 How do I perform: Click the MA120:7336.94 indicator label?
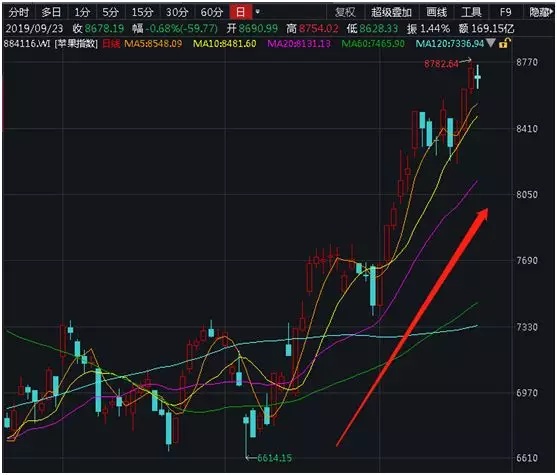[x=450, y=44]
